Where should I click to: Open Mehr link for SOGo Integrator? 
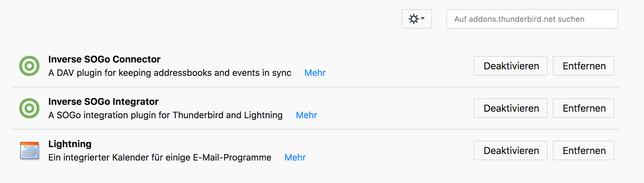pos(306,115)
